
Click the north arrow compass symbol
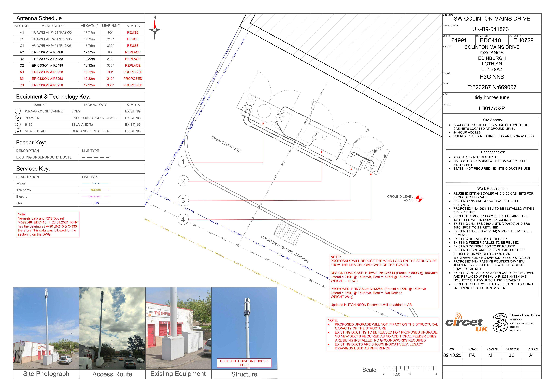click(x=155, y=30)
